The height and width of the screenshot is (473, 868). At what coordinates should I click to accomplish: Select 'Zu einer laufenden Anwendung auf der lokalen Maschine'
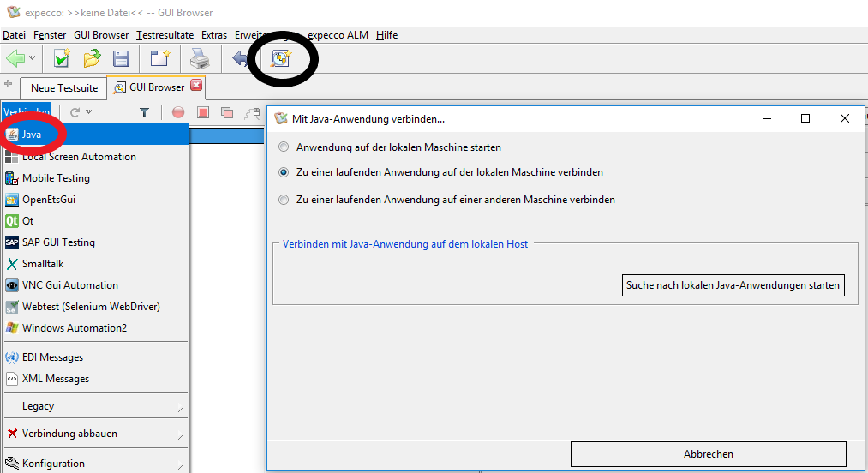click(284, 172)
